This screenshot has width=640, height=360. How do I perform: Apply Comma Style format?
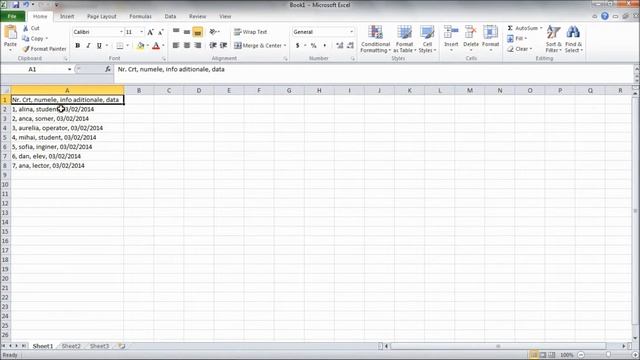coord(324,45)
